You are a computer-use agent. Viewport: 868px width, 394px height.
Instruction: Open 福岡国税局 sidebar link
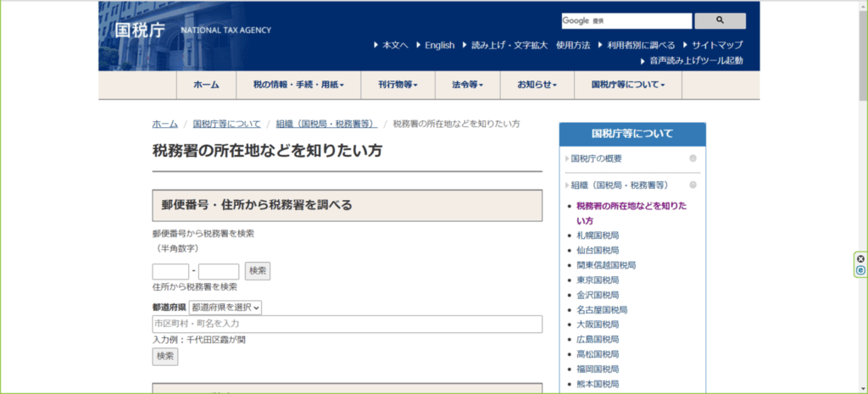pyautogui.click(x=598, y=369)
